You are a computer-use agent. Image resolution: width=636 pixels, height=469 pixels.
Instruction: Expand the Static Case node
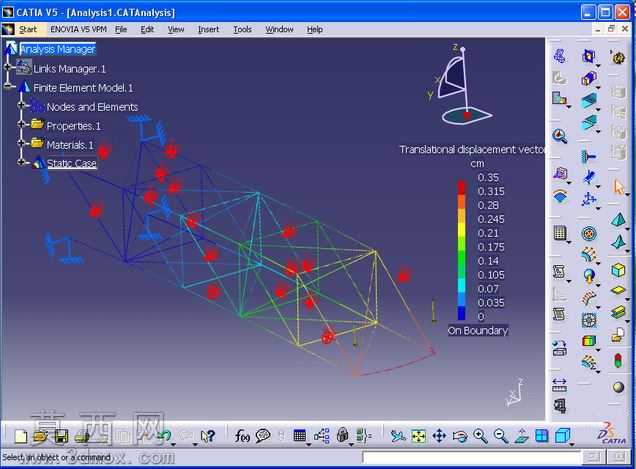(21, 162)
